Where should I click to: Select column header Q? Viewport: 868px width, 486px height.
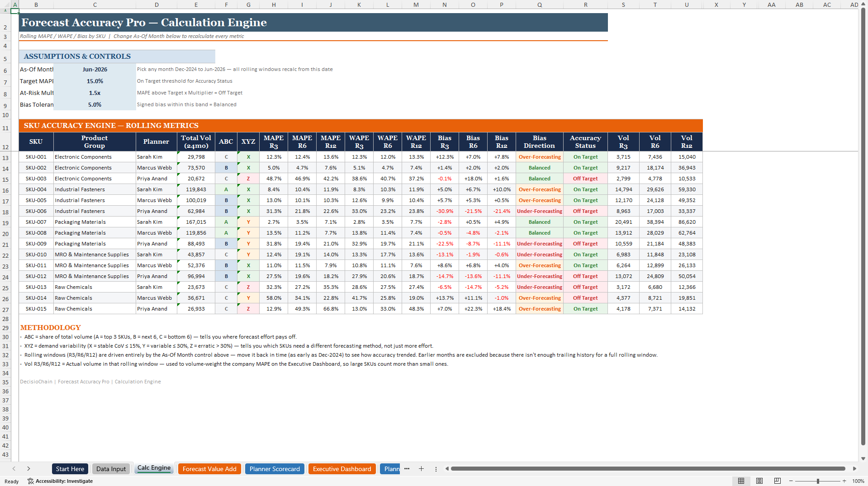click(540, 5)
